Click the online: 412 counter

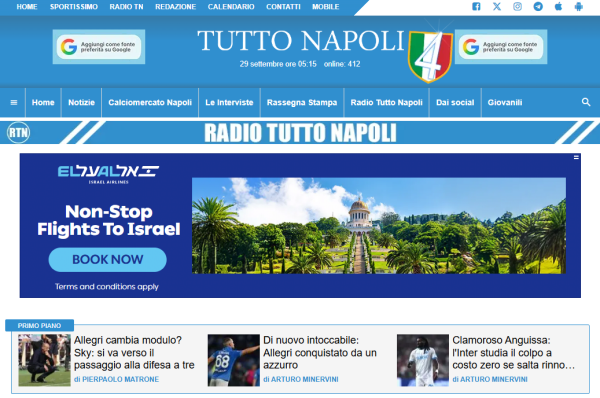coord(342,64)
